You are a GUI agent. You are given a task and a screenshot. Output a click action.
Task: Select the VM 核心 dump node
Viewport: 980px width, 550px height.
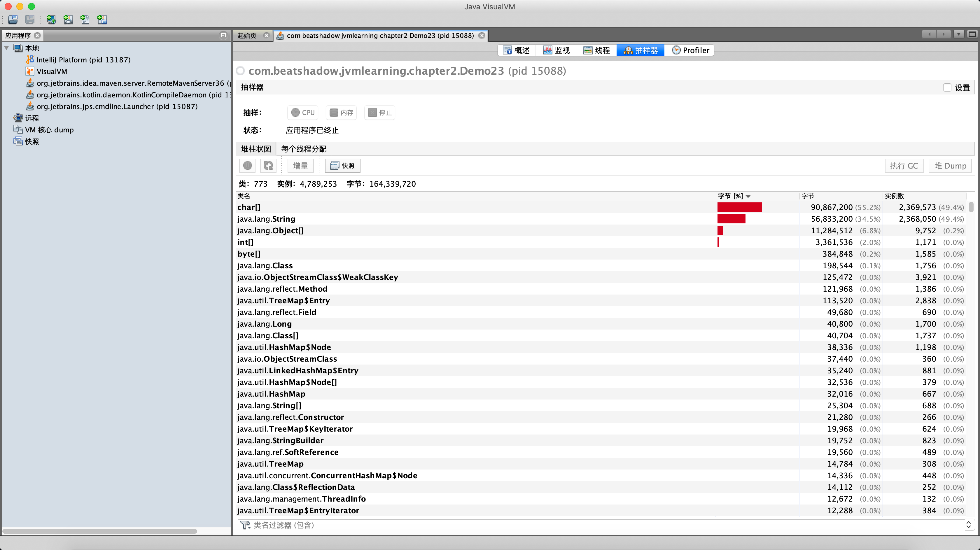pyautogui.click(x=44, y=130)
